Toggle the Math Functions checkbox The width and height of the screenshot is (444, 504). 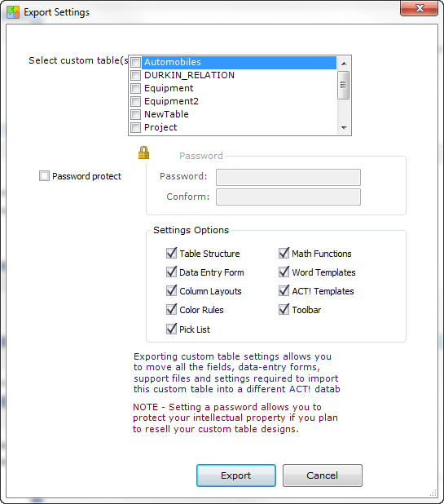click(284, 254)
